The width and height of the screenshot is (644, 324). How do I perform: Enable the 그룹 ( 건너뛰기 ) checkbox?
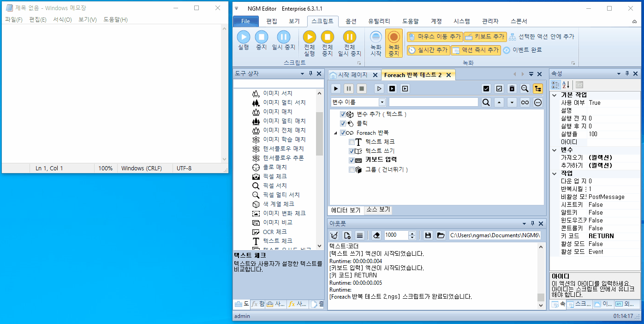(x=352, y=170)
